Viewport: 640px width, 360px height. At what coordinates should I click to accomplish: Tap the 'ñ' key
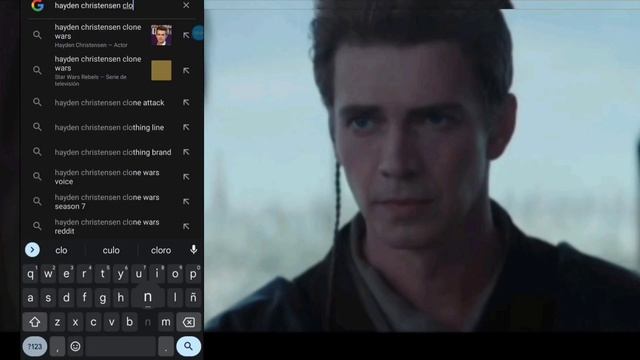point(193,298)
